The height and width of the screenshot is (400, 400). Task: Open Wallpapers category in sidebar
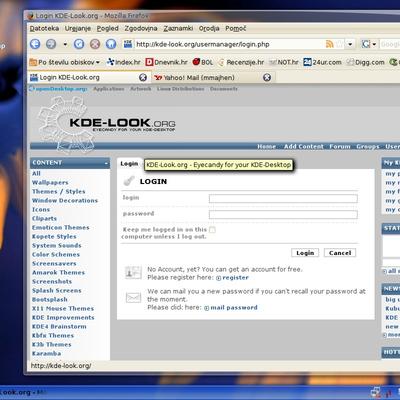[50, 183]
